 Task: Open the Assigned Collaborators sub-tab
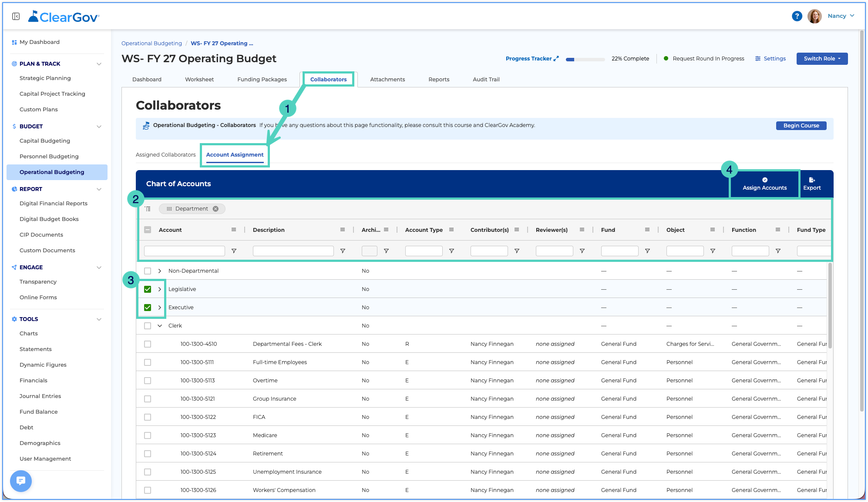click(x=166, y=155)
